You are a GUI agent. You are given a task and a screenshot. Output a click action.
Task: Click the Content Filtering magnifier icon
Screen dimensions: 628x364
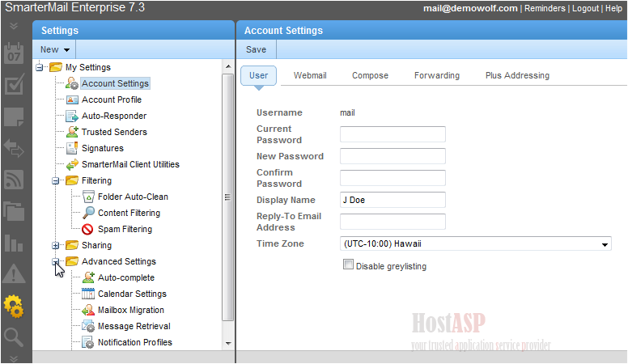coord(88,213)
